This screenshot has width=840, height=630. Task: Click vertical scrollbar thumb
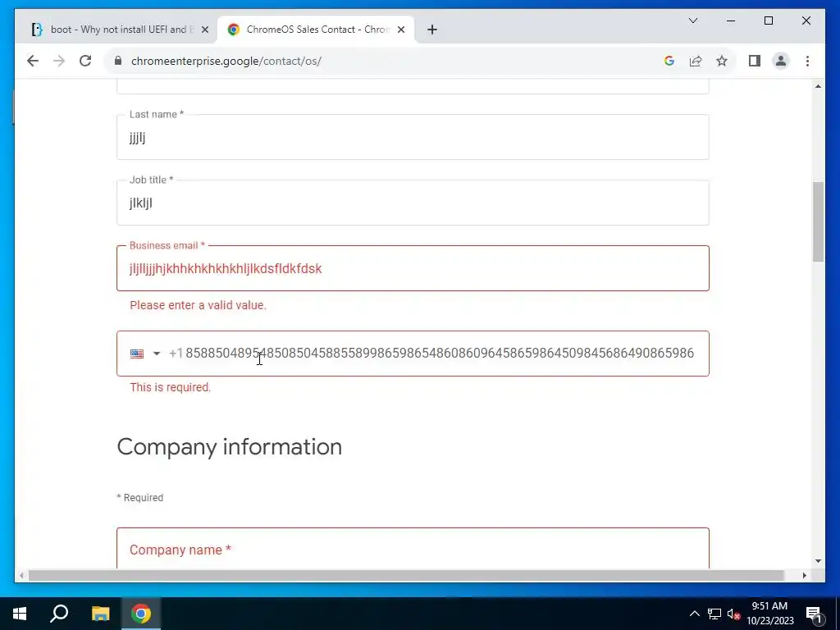click(x=818, y=221)
